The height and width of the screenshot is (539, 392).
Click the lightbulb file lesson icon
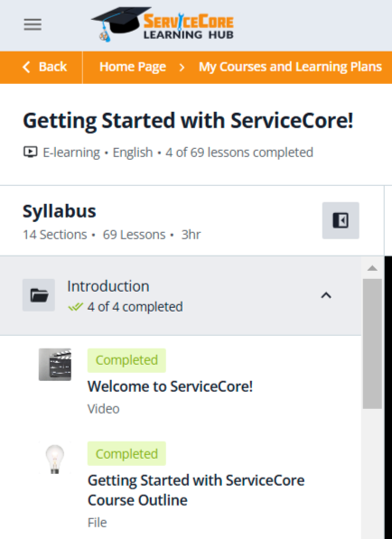(55, 459)
